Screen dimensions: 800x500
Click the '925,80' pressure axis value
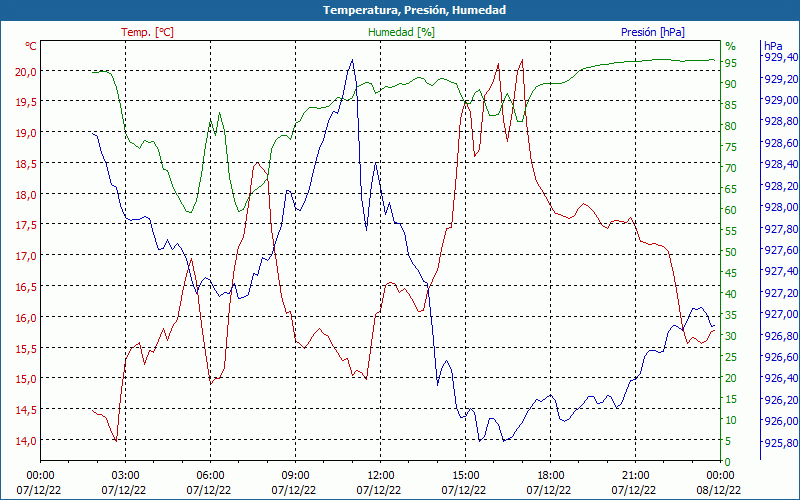(x=779, y=442)
